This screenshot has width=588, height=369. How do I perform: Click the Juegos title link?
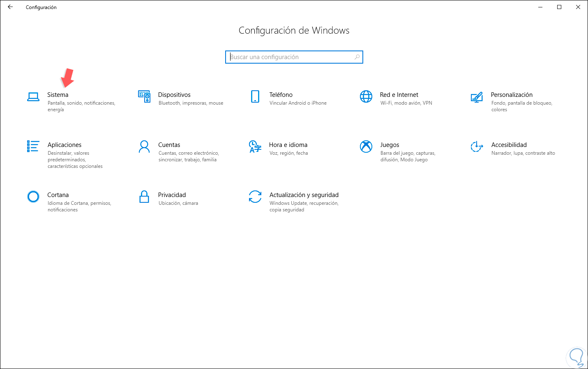tap(390, 145)
